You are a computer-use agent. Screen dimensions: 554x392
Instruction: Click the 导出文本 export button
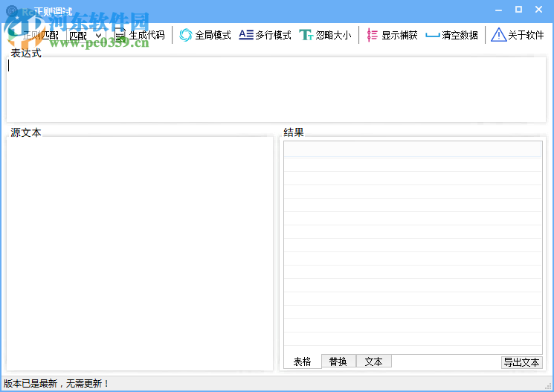[521, 362]
